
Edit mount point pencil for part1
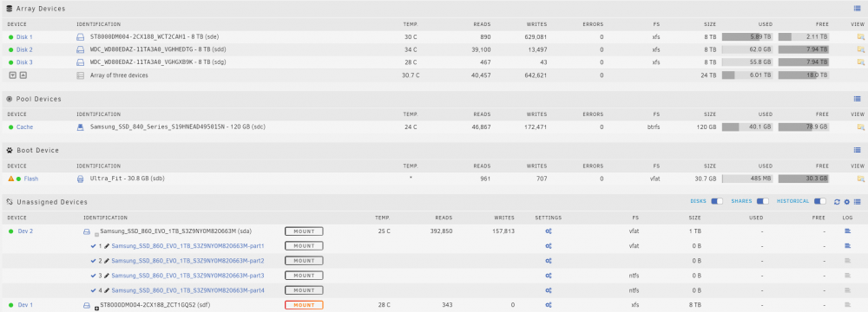(x=107, y=245)
